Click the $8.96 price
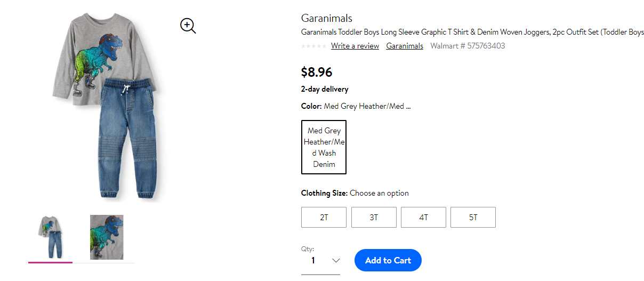 [317, 72]
